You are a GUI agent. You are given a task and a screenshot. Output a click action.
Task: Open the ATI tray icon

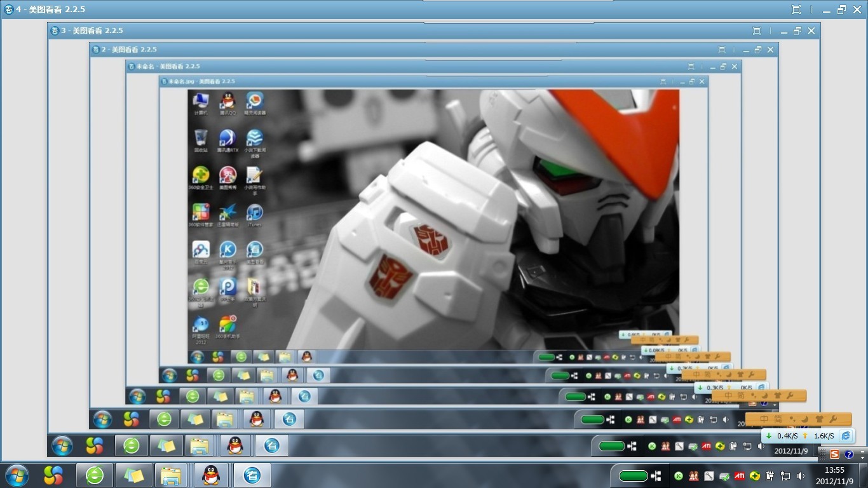[x=740, y=476]
